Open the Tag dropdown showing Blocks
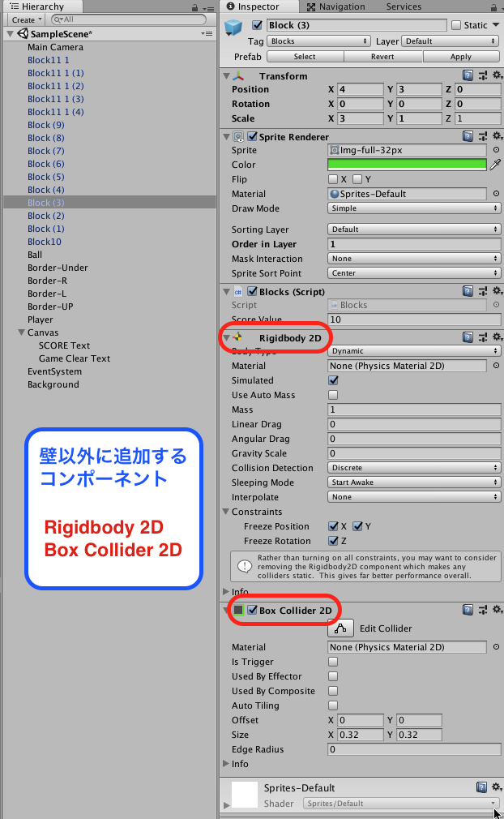The image size is (504, 819). (x=318, y=41)
